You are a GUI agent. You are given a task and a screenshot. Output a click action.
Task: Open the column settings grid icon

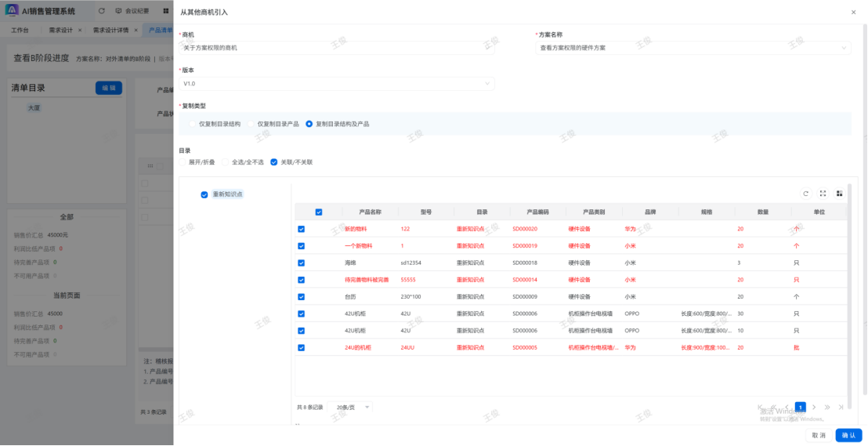(839, 194)
